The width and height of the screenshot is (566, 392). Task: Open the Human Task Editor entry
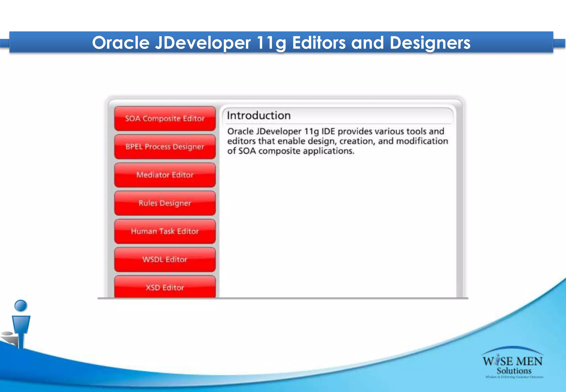(x=165, y=231)
